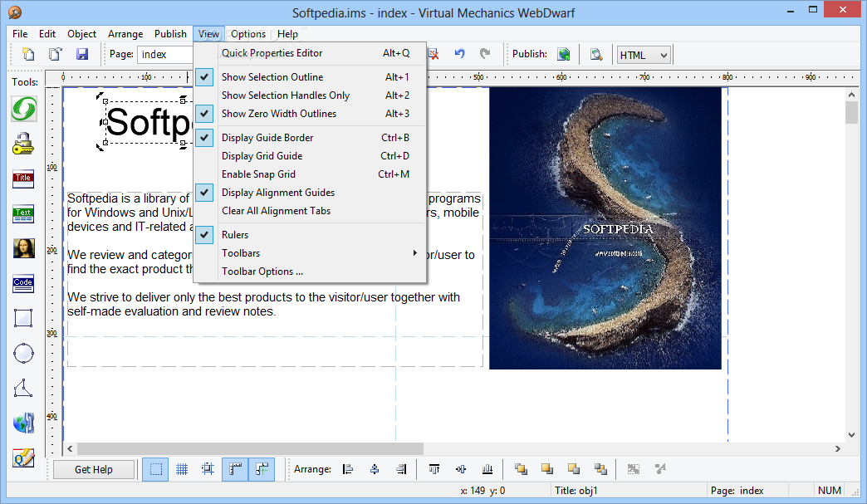Click the Redo arrow icon

[x=485, y=54]
